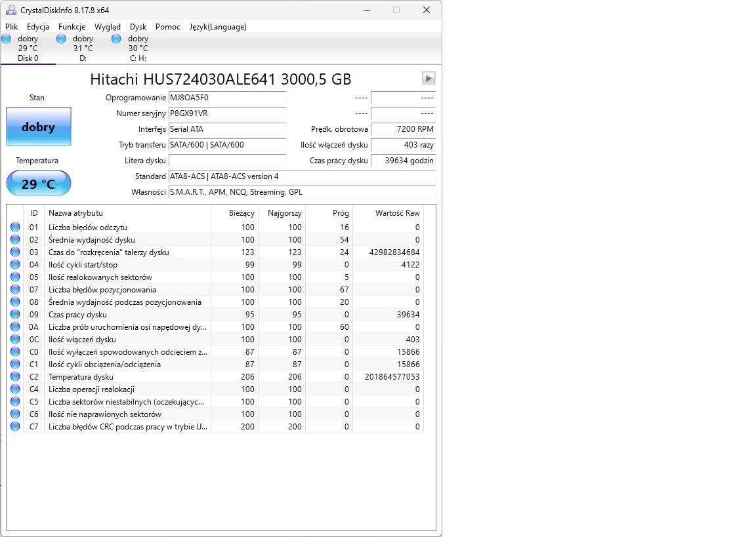Click the status dot for Ilość realokowanych sektorów
This screenshot has width=756, height=537.
point(14,277)
